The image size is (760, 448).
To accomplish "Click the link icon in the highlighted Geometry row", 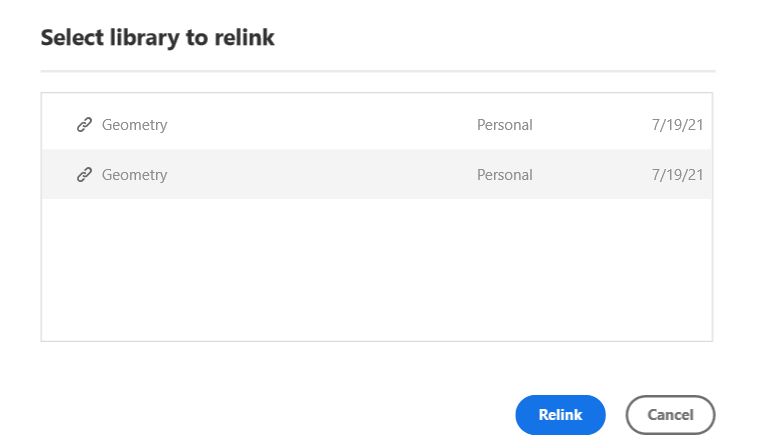I will coord(84,175).
